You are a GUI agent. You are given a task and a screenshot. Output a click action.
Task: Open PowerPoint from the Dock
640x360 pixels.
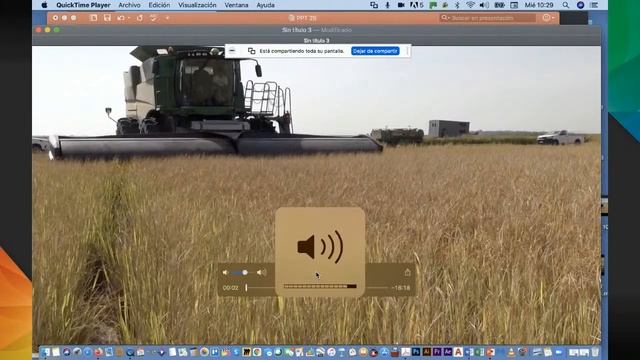pyautogui.click(x=490, y=352)
